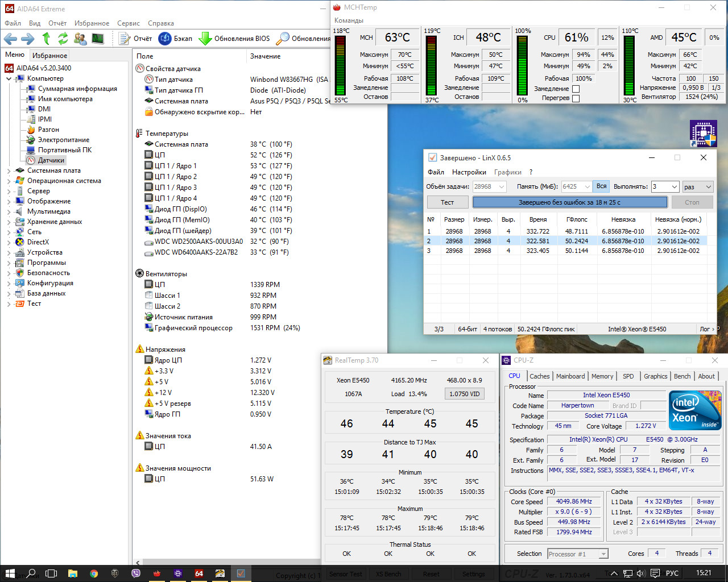Switch input language via РУС indicator

(x=672, y=573)
